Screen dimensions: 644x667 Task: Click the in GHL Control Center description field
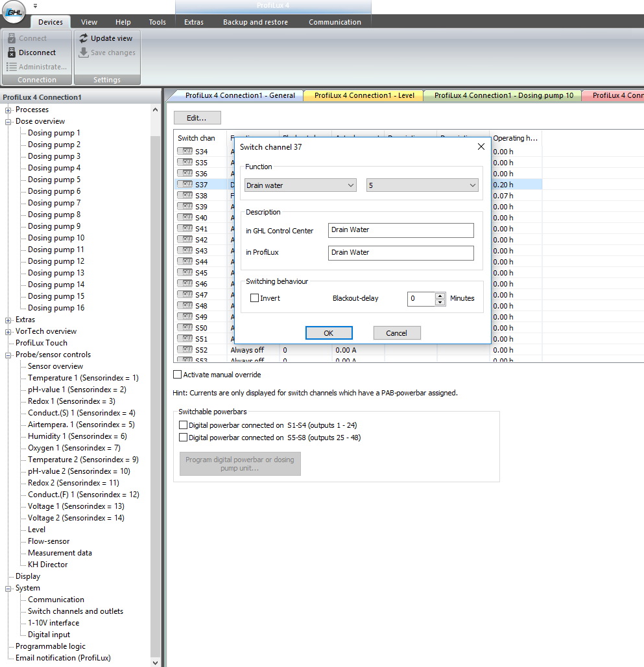(x=401, y=230)
